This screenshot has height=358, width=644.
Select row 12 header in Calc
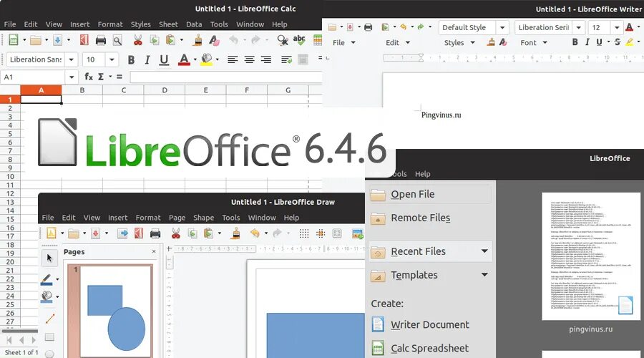coord(10,193)
